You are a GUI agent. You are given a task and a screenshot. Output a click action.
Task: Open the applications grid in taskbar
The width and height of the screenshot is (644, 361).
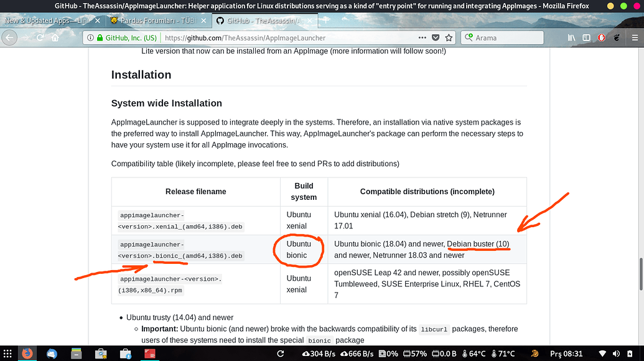tap(7, 354)
